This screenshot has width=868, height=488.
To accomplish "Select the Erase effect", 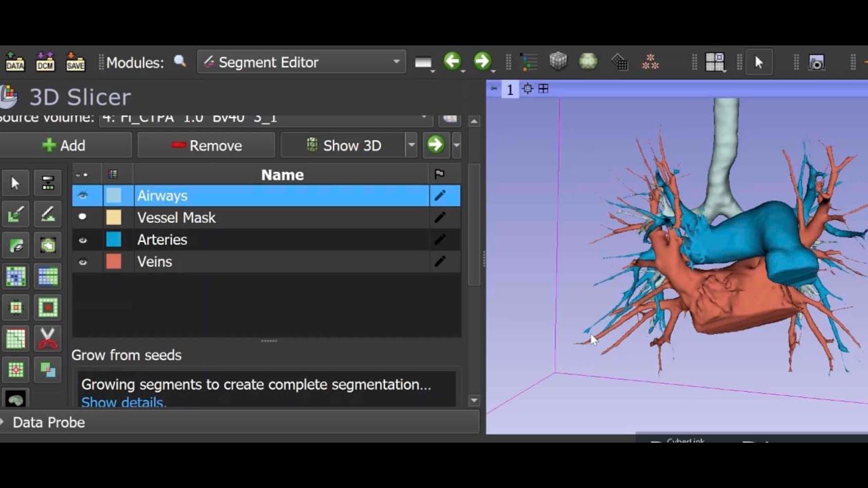I will 16,245.
